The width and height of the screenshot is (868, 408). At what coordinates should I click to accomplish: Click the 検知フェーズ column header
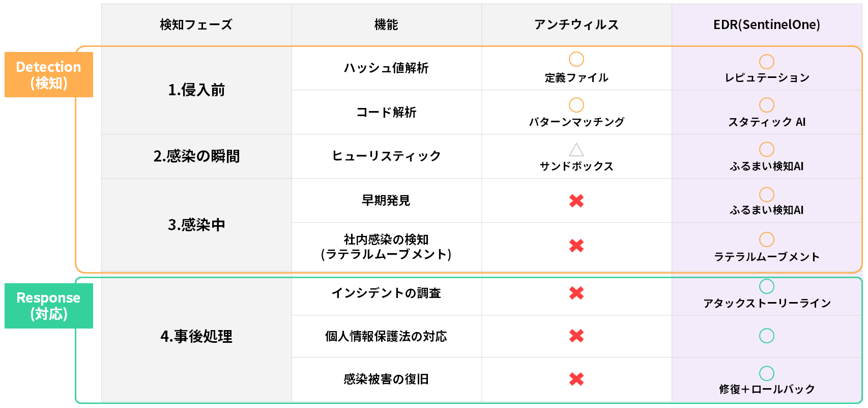click(196, 24)
